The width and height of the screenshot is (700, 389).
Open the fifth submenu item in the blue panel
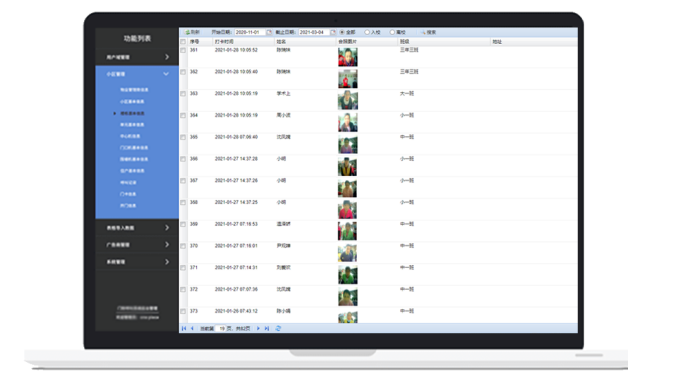[x=129, y=136]
